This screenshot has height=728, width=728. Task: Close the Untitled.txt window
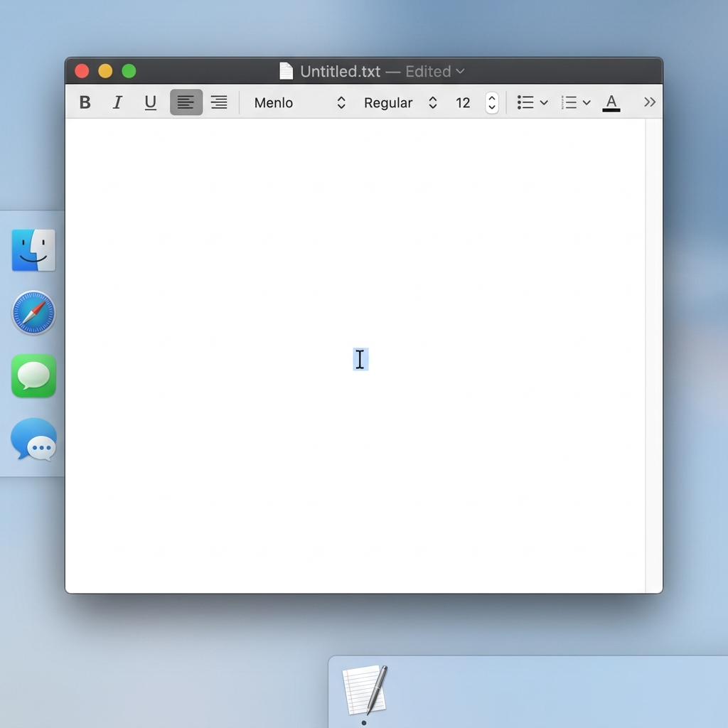tap(82, 71)
